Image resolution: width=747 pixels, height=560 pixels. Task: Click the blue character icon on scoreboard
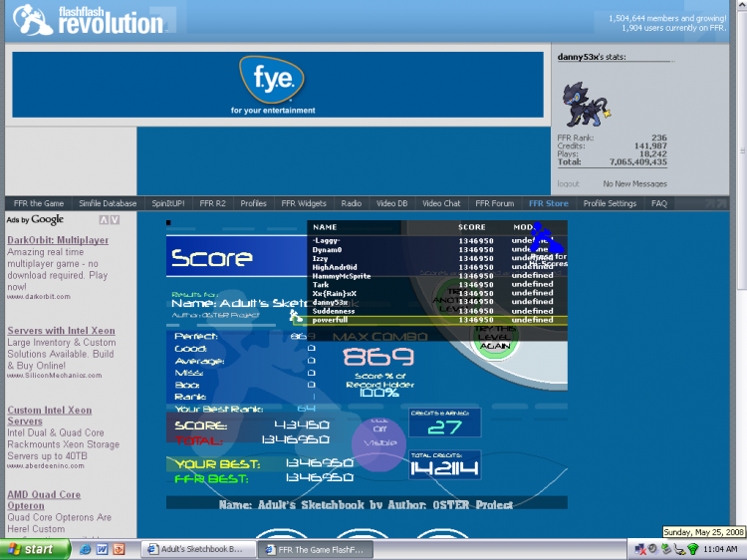546,238
